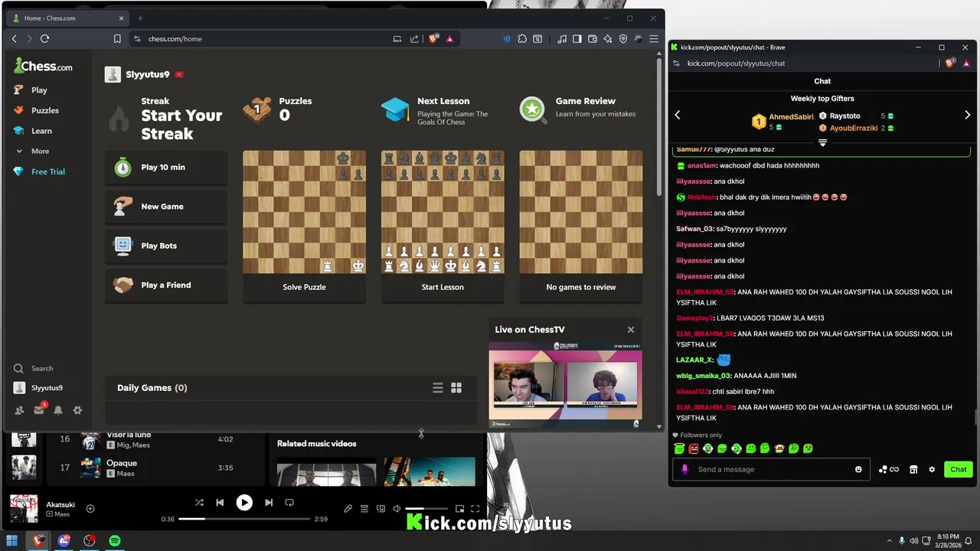
Task: Insert the red angry Kick emote
Action: [x=694, y=448]
